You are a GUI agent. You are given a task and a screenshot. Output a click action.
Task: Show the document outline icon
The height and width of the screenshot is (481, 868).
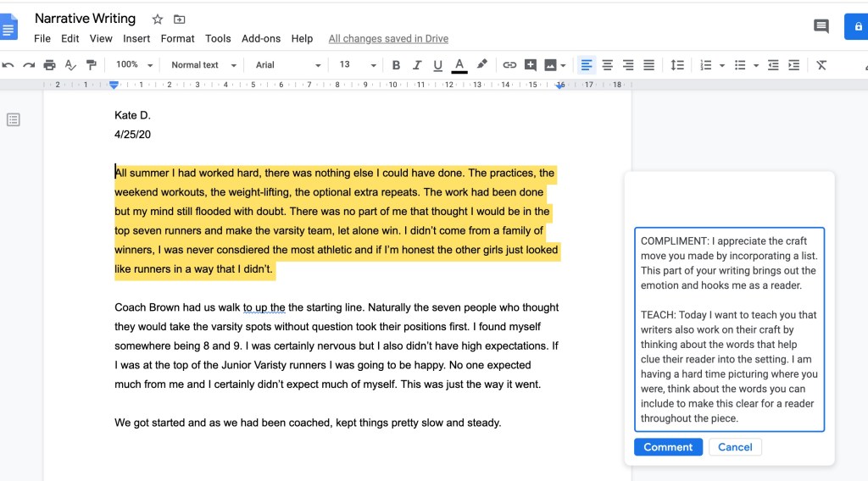coord(14,120)
